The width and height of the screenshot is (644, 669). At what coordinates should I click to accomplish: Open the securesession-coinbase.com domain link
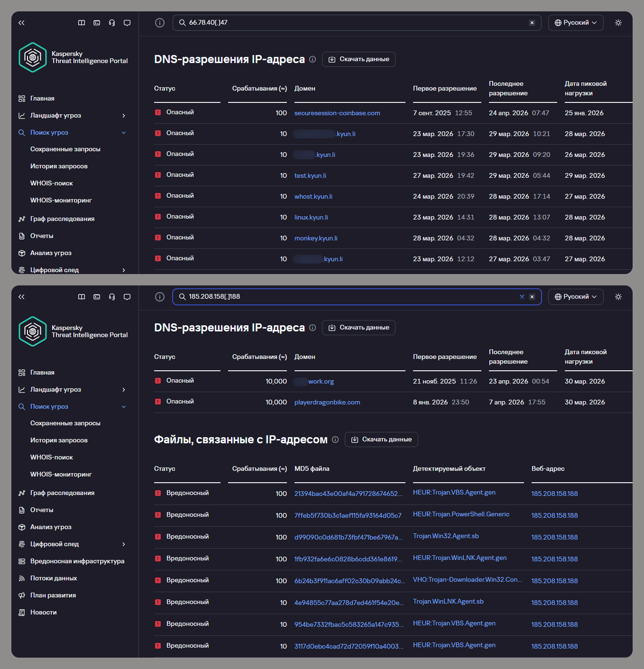coord(337,113)
